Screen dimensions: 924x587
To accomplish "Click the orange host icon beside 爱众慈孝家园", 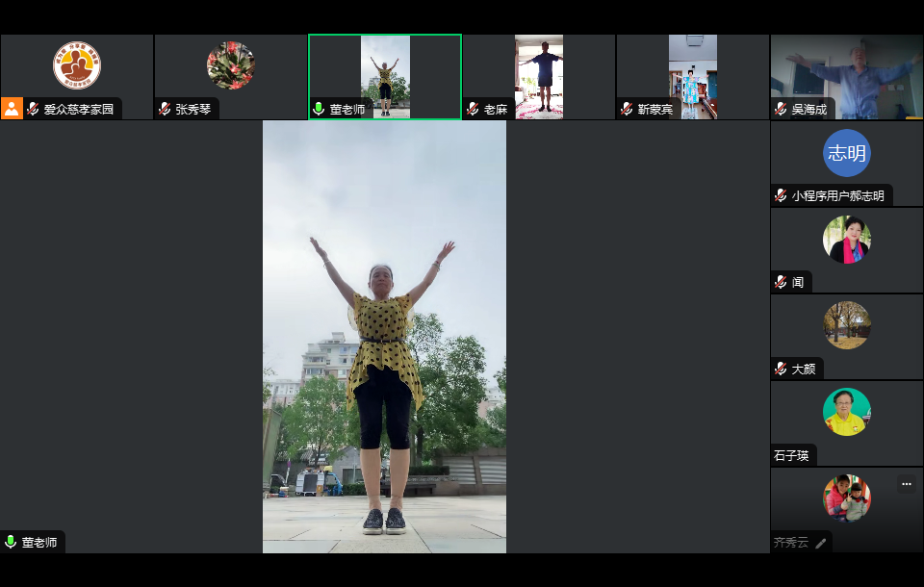I will pos(12,108).
